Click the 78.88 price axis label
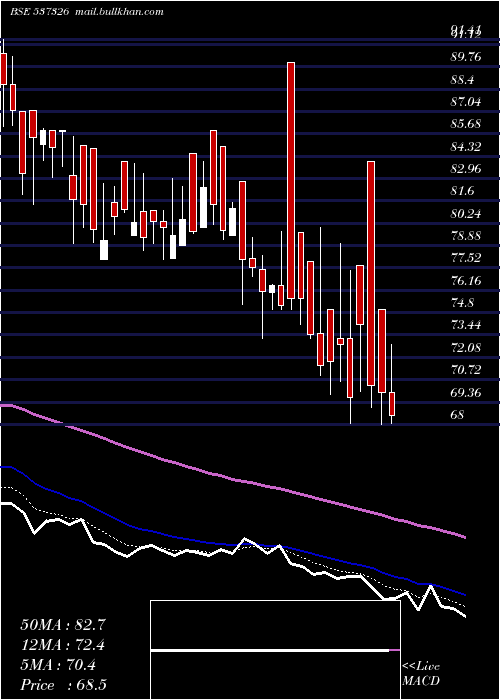The image size is (500, 700). (466, 236)
